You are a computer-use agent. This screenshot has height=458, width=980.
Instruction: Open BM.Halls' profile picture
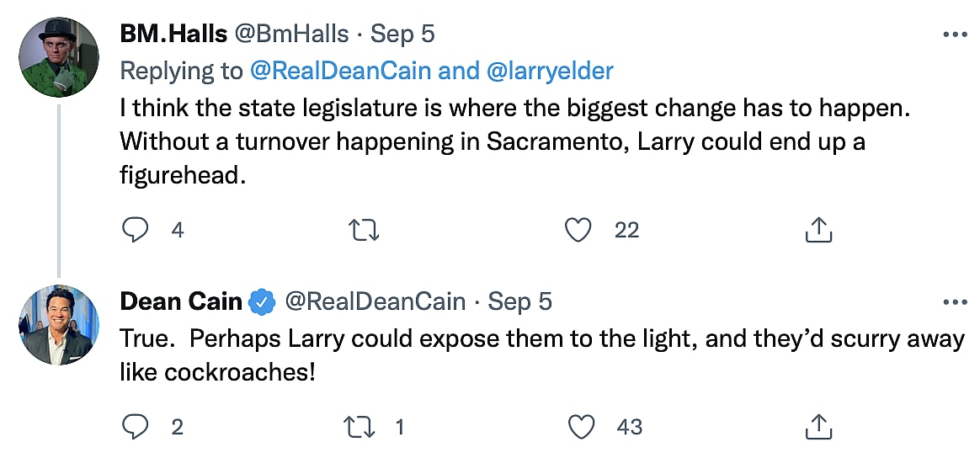point(58,56)
